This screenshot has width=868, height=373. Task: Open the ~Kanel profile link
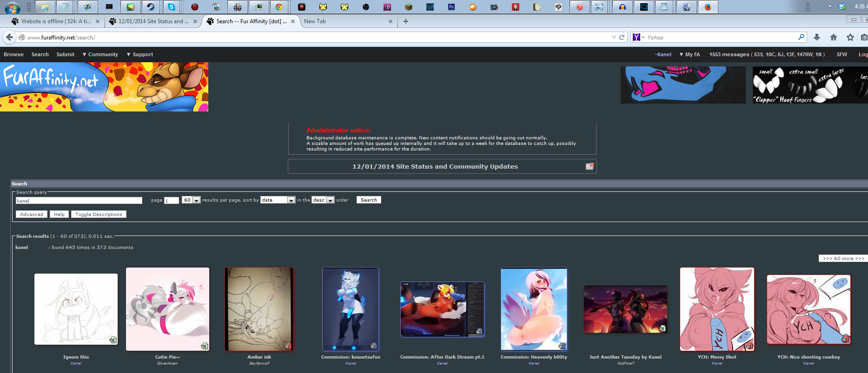pos(663,54)
